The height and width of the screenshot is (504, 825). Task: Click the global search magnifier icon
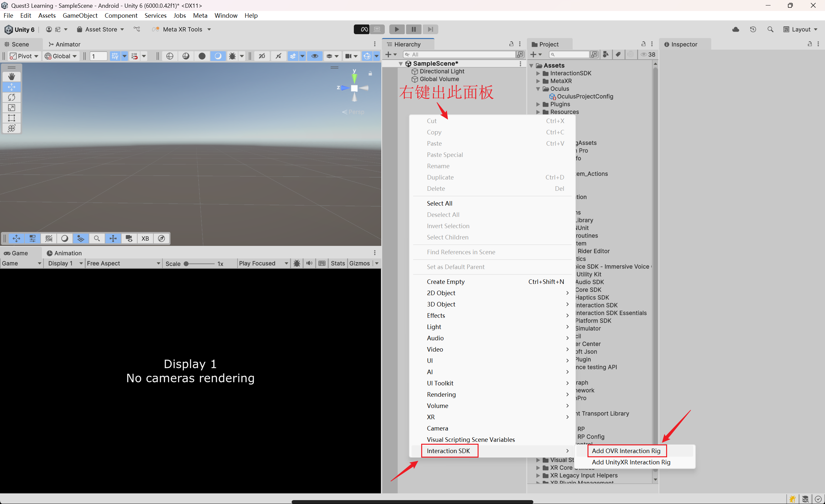[x=771, y=29]
